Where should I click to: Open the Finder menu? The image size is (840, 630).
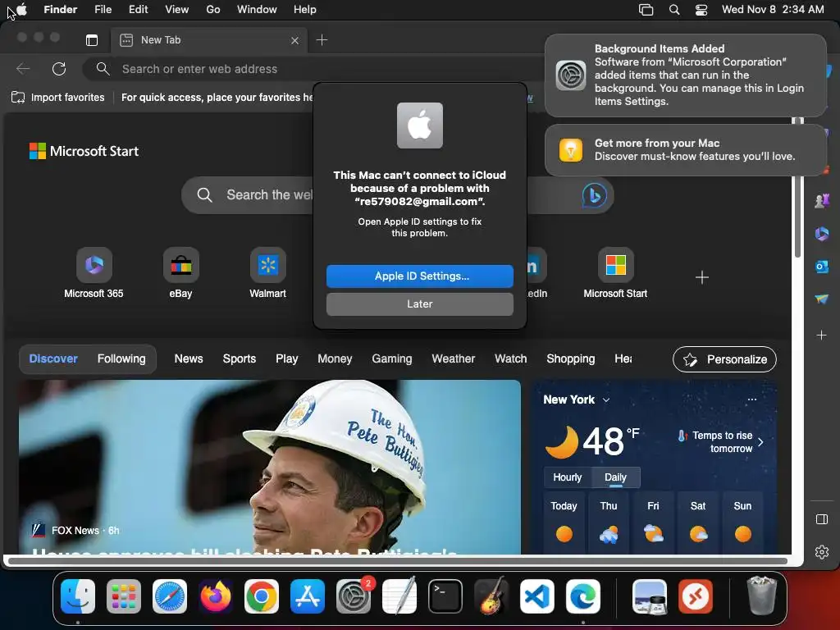[x=60, y=9]
